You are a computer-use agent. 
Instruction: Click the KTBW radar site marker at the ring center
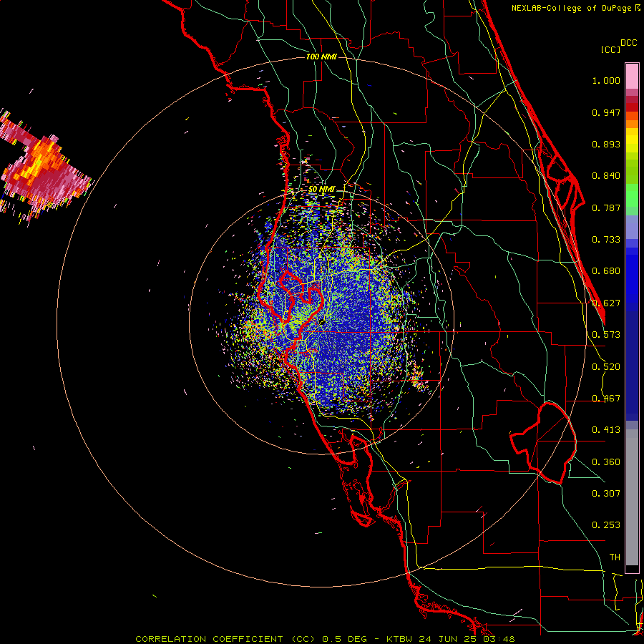pos(321,323)
